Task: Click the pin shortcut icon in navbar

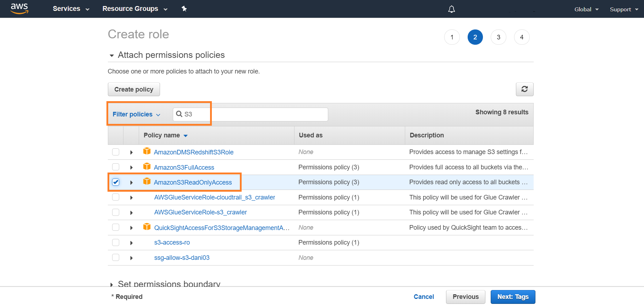Action: pos(184,9)
